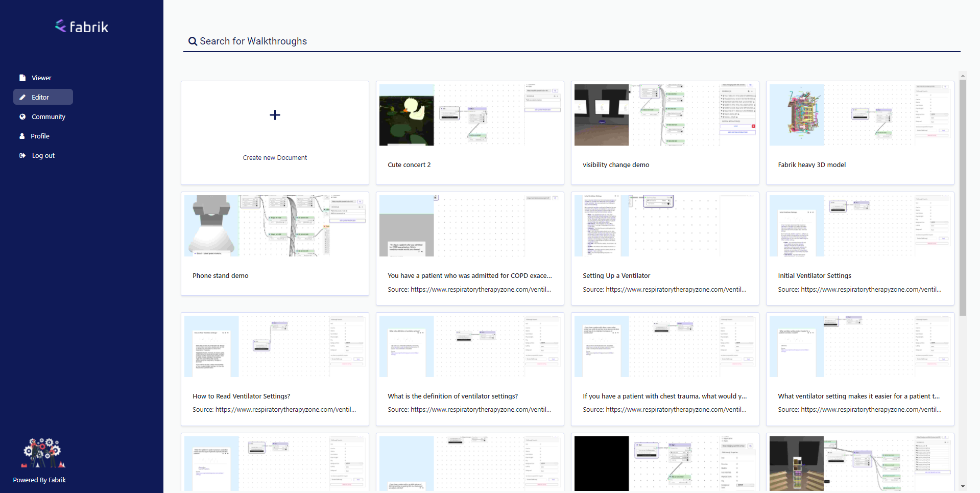The image size is (980, 493).
Task: Click the Profile user icon
Action: click(22, 136)
